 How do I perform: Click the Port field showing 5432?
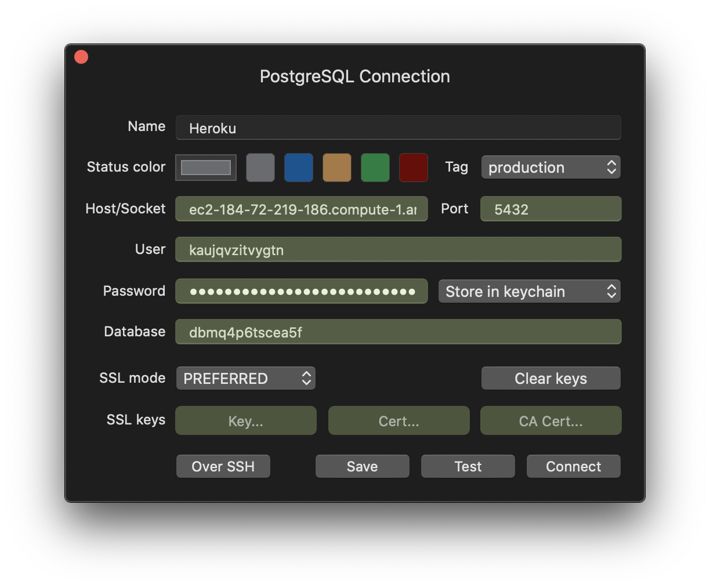(x=550, y=209)
